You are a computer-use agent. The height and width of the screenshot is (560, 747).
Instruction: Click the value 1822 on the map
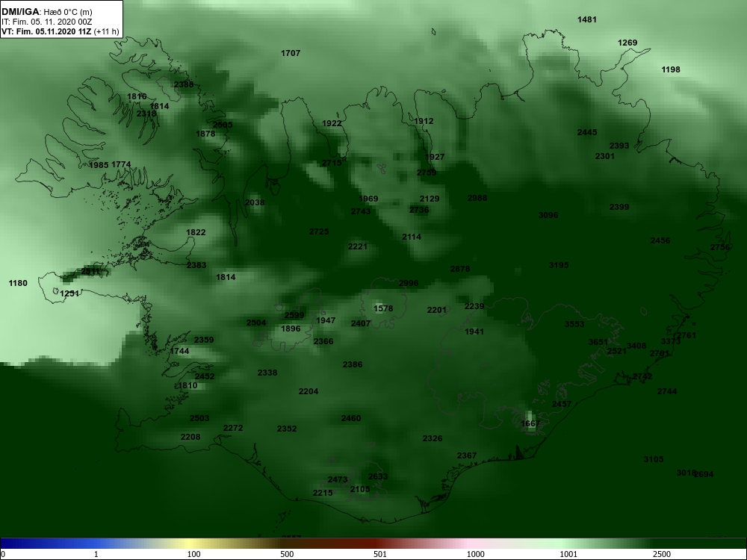coord(196,232)
